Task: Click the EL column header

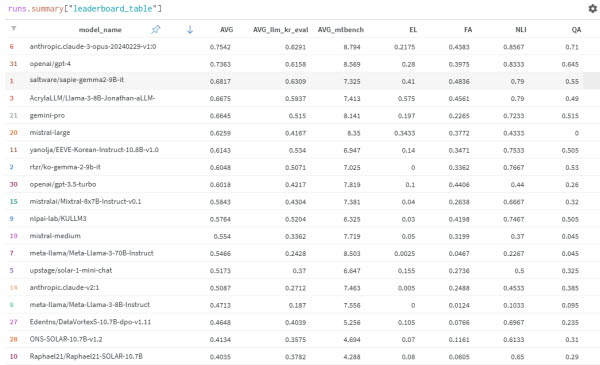Action: (413, 29)
